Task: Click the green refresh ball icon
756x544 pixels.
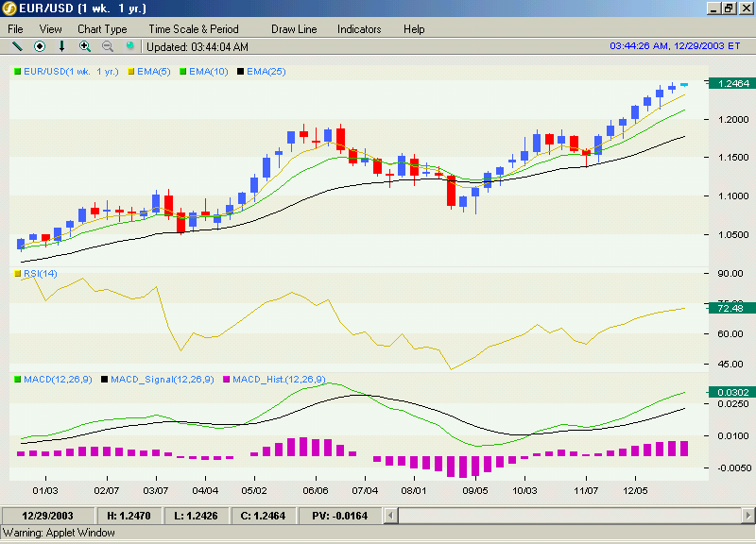Action: pos(129,45)
